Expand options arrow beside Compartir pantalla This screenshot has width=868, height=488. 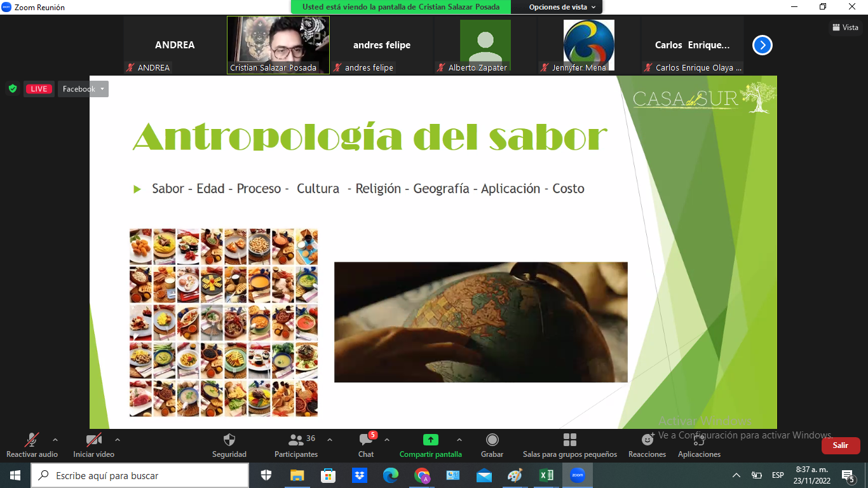pyautogui.click(x=459, y=439)
